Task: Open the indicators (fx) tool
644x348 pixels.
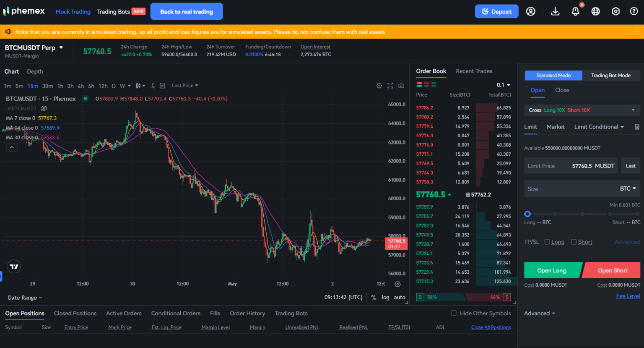Action: 152,85
